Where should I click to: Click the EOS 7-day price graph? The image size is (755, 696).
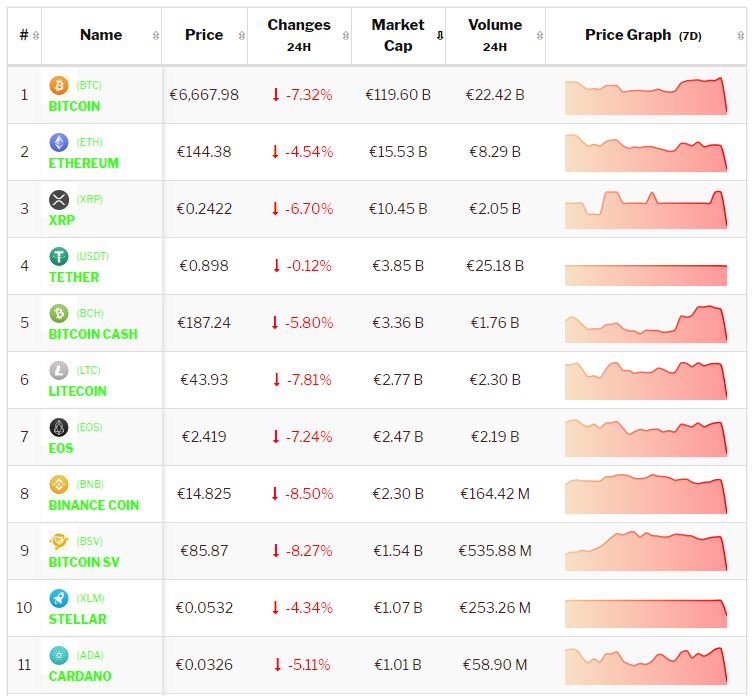[645, 438]
